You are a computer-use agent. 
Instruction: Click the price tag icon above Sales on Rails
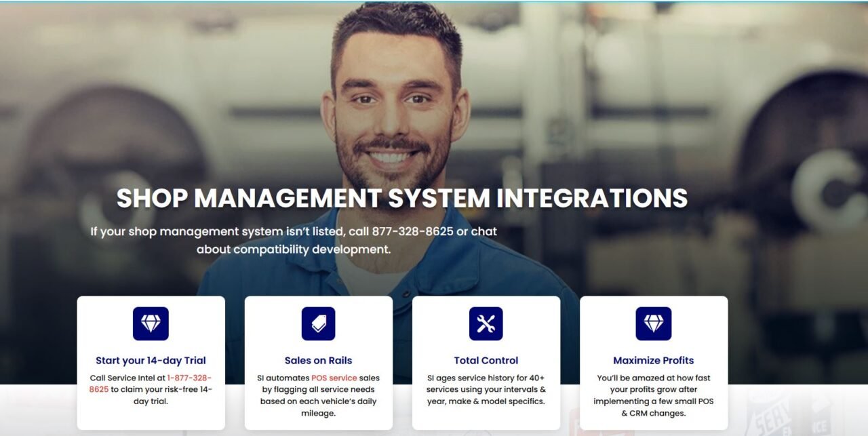point(318,323)
